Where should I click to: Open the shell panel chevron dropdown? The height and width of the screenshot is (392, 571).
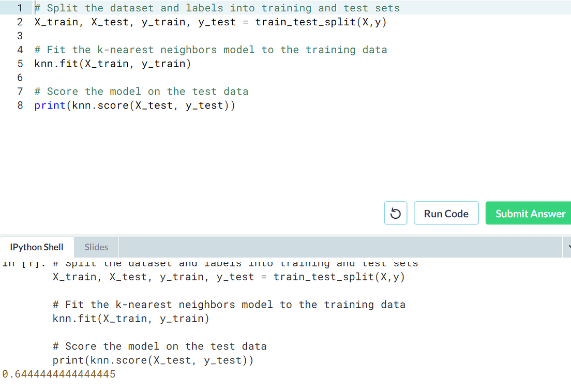[x=567, y=247]
